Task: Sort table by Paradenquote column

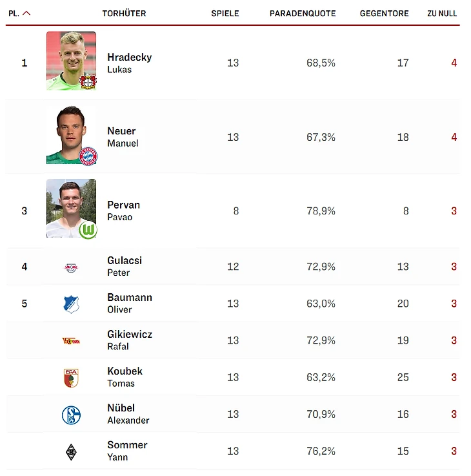Action: (302, 14)
